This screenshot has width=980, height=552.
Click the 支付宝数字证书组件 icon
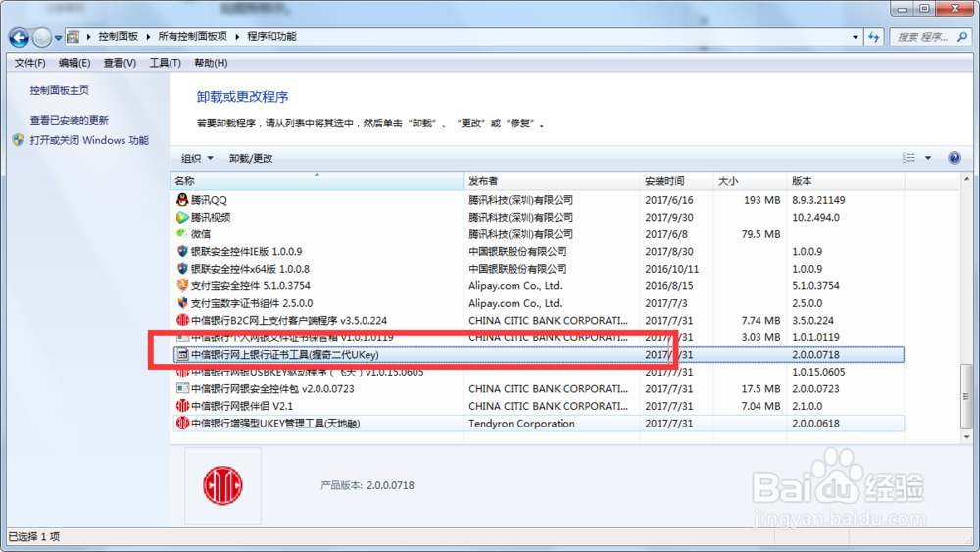click(182, 303)
